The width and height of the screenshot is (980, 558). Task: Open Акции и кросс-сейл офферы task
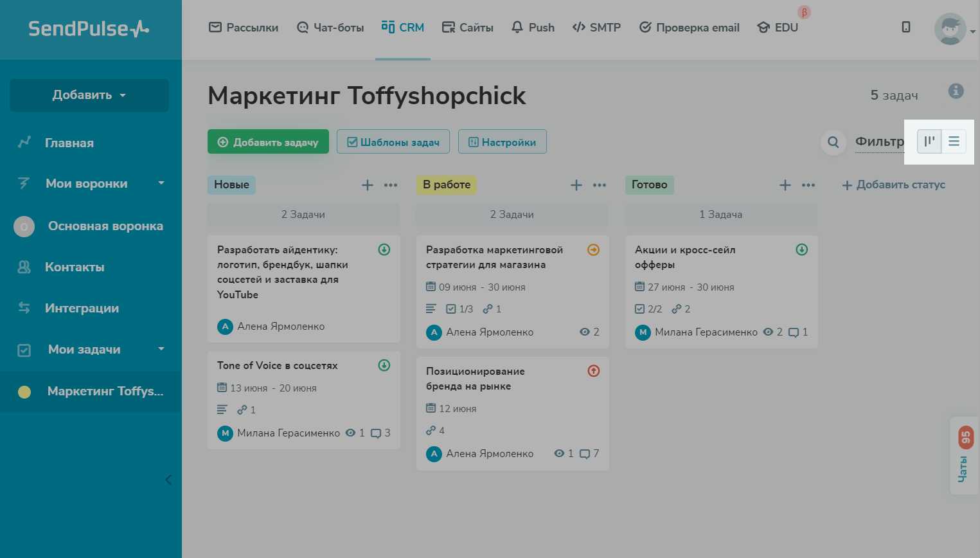(722, 292)
